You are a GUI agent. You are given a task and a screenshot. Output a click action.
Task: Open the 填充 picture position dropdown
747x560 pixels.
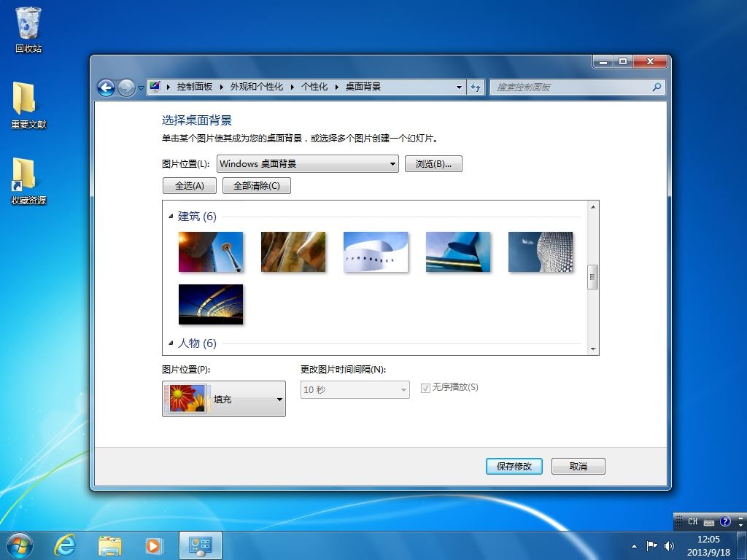[224, 399]
